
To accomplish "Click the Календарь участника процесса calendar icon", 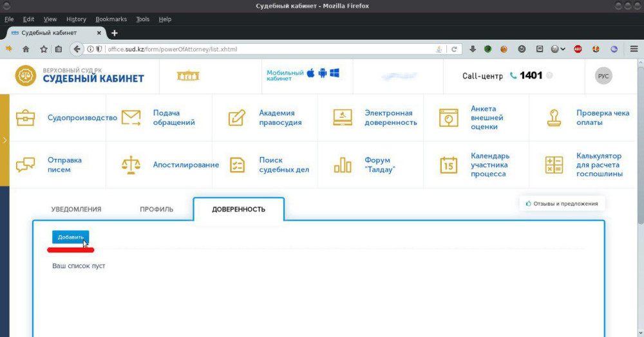I will click(448, 165).
